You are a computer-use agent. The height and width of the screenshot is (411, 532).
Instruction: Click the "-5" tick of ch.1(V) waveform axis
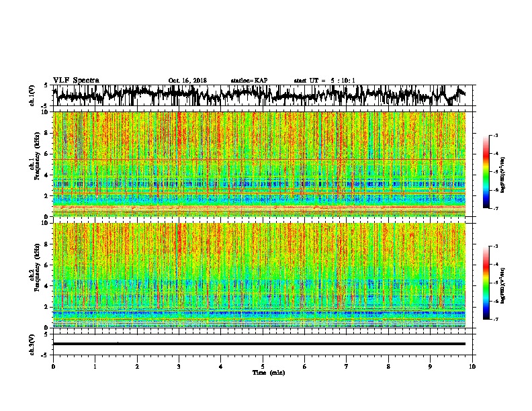click(45, 105)
